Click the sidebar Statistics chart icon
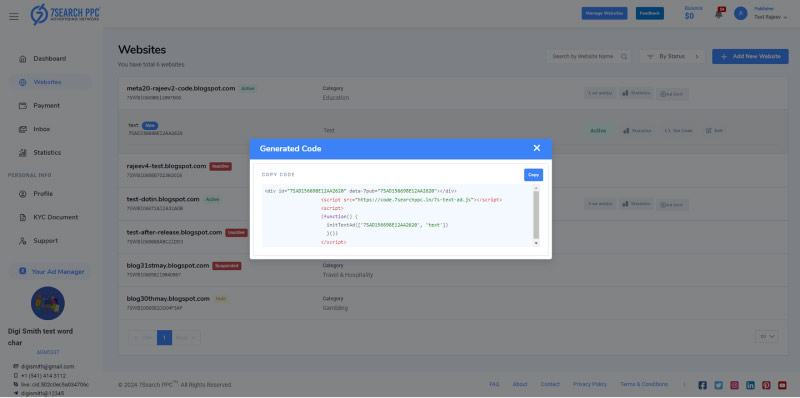 [22, 153]
